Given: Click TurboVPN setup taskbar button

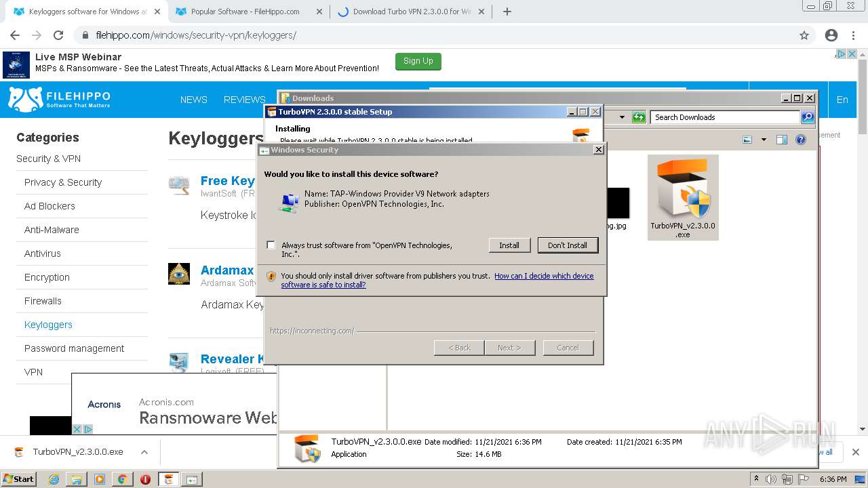Looking at the screenshot, I should pos(169,479).
